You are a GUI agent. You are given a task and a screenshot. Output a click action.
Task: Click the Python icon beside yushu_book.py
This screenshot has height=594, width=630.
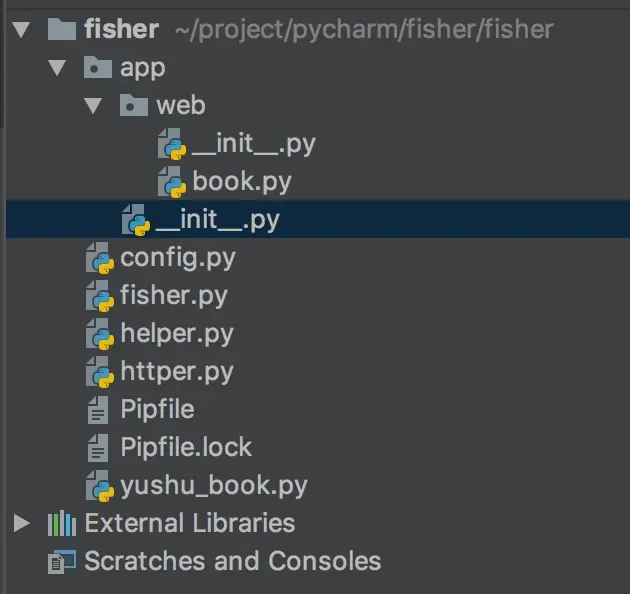100,486
